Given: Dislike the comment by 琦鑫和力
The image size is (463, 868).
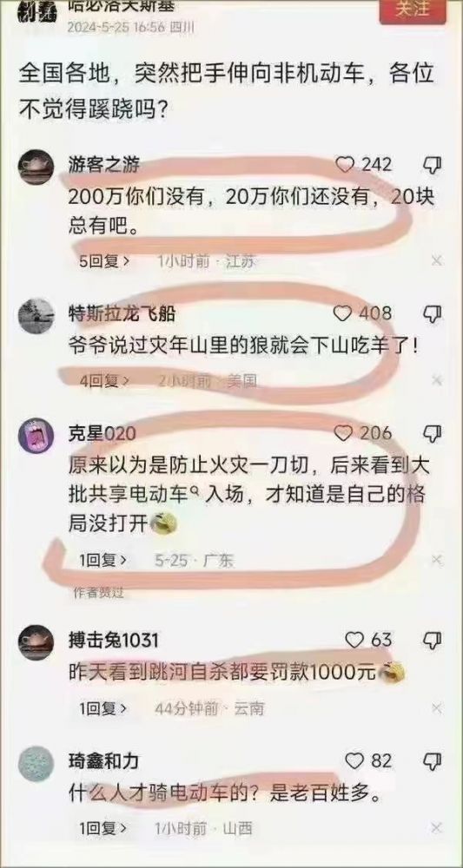Looking at the screenshot, I should point(432,761).
